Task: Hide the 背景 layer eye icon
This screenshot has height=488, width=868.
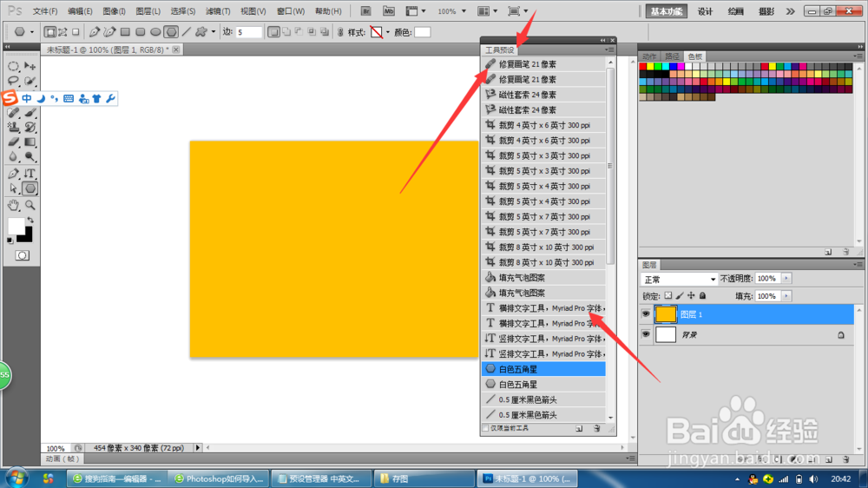Action: [x=646, y=334]
